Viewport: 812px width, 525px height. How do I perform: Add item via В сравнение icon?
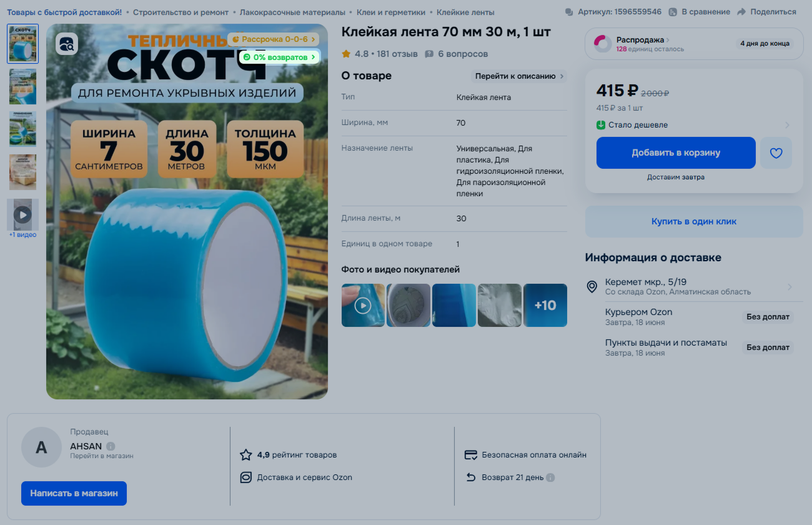point(673,12)
